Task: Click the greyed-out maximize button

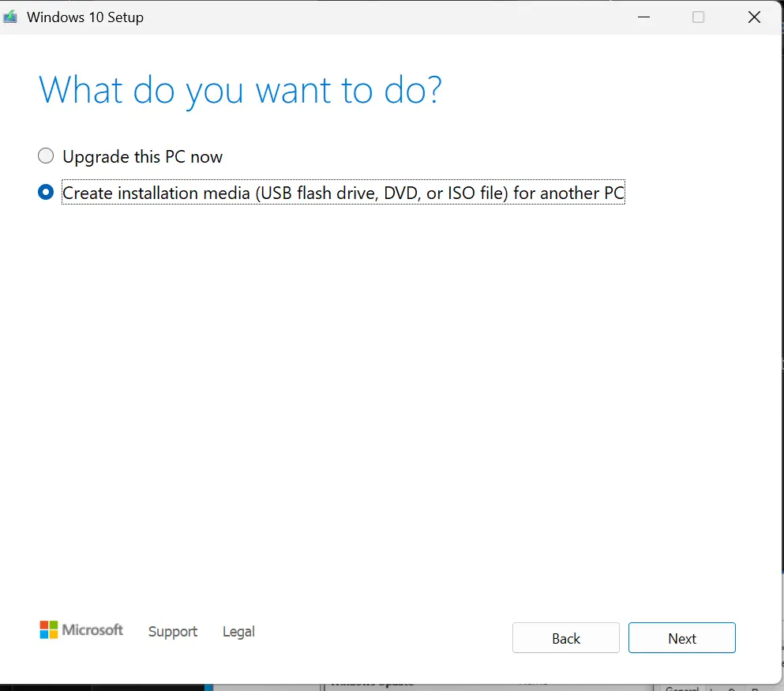Action: tap(698, 17)
